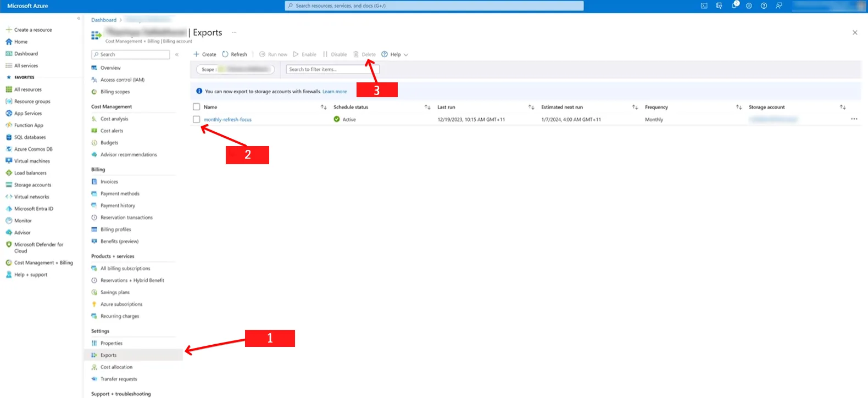The height and width of the screenshot is (398, 868).
Task: Open Budgets menu item
Action: pos(109,143)
